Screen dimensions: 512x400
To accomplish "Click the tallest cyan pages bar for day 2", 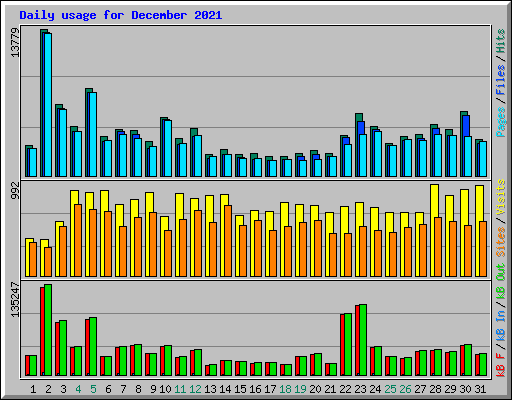I will click(x=48, y=105).
